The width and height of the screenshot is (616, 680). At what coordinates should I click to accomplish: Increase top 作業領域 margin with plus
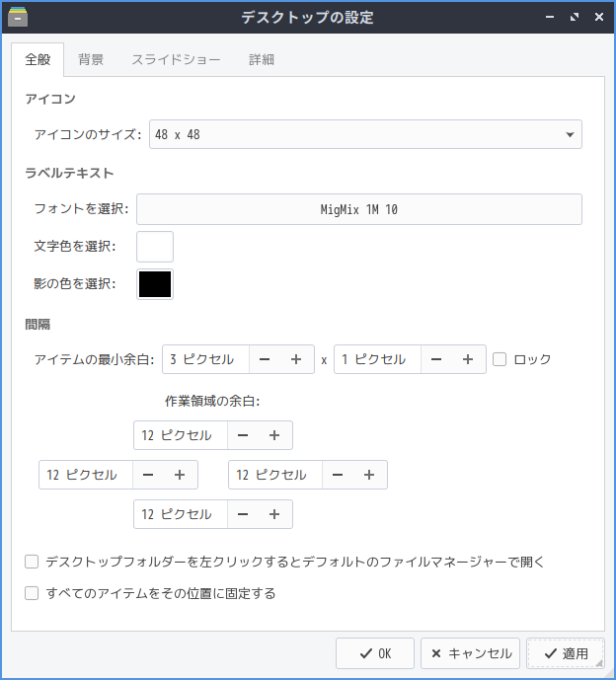(x=274, y=435)
